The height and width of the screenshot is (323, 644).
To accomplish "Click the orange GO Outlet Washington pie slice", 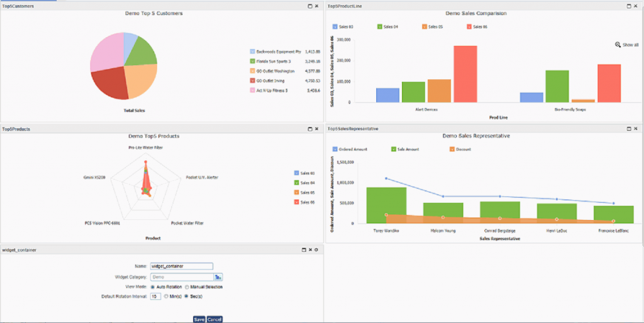I will 140,80.
